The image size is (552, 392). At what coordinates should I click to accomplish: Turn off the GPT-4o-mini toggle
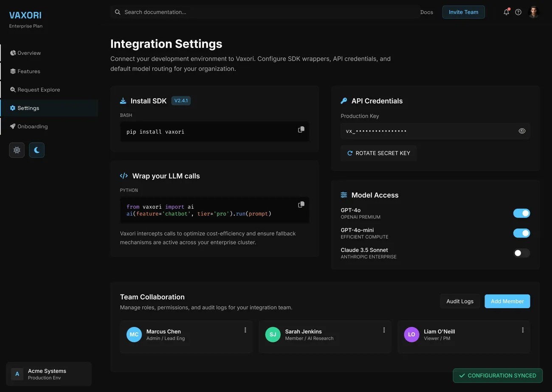pos(521,233)
